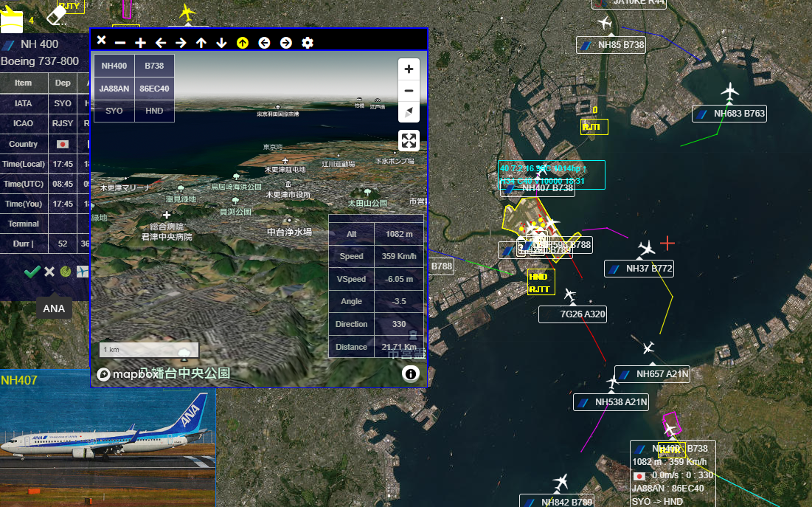
Task: Reset the Mapbox compass bearing
Action: pos(409,112)
